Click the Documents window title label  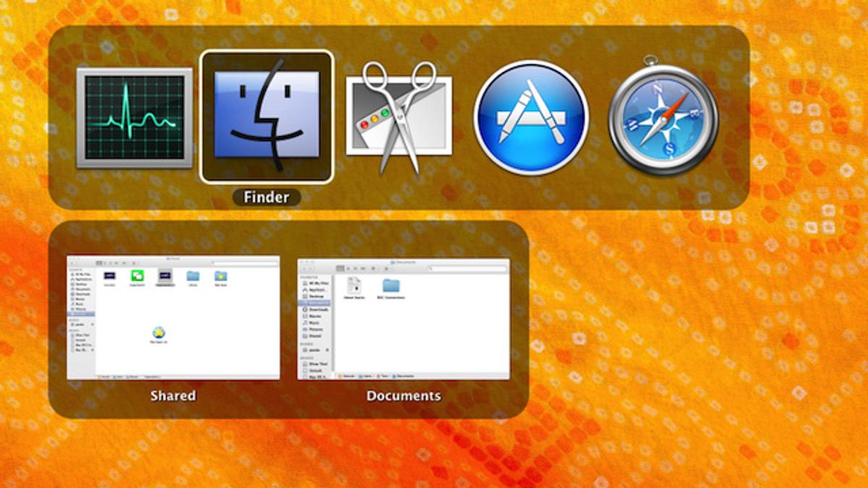(403, 395)
